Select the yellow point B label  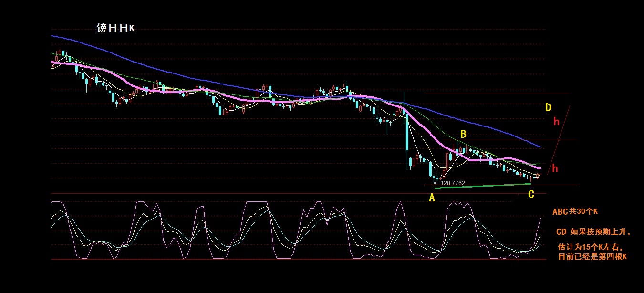click(463, 133)
